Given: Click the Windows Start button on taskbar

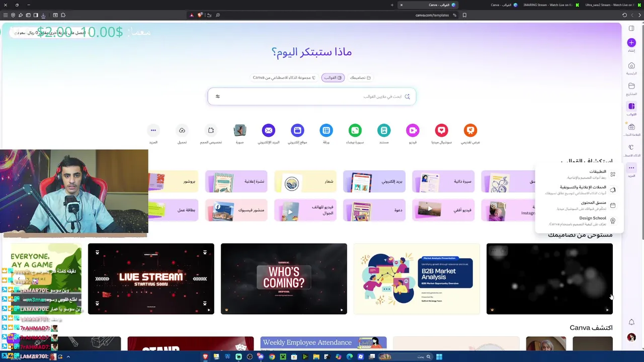Looking at the screenshot, I should (439, 357).
